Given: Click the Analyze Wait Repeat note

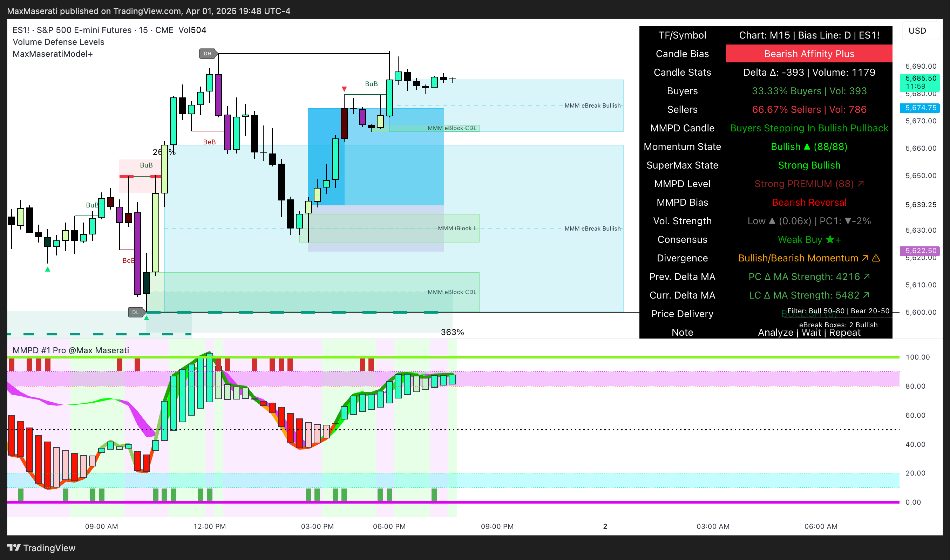Looking at the screenshot, I should point(809,333).
